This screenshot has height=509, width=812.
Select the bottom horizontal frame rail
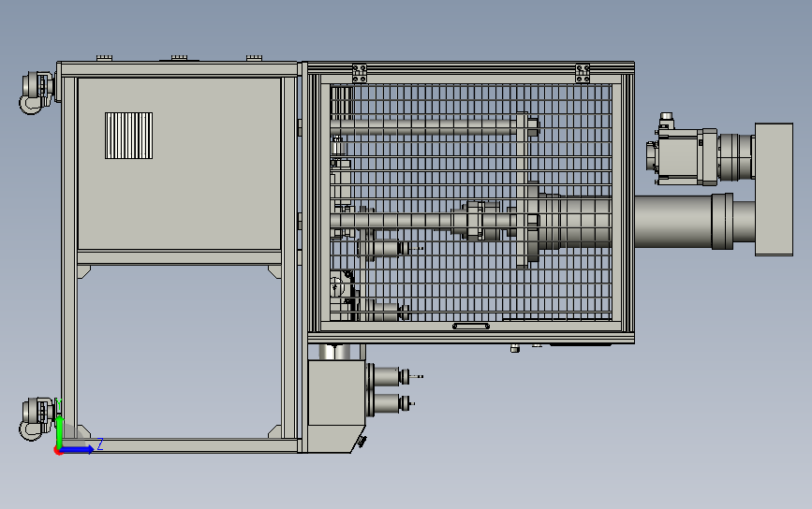pyautogui.click(x=182, y=445)
